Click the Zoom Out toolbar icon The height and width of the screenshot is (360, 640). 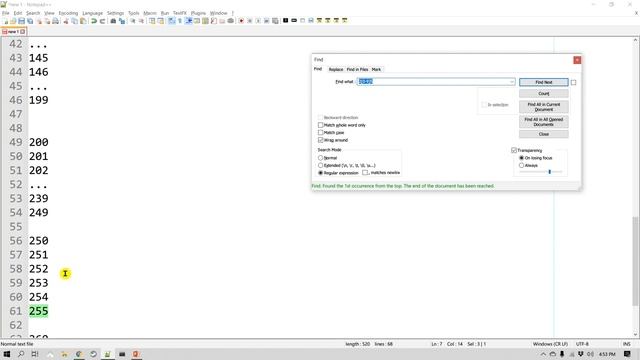coord(141,21)
